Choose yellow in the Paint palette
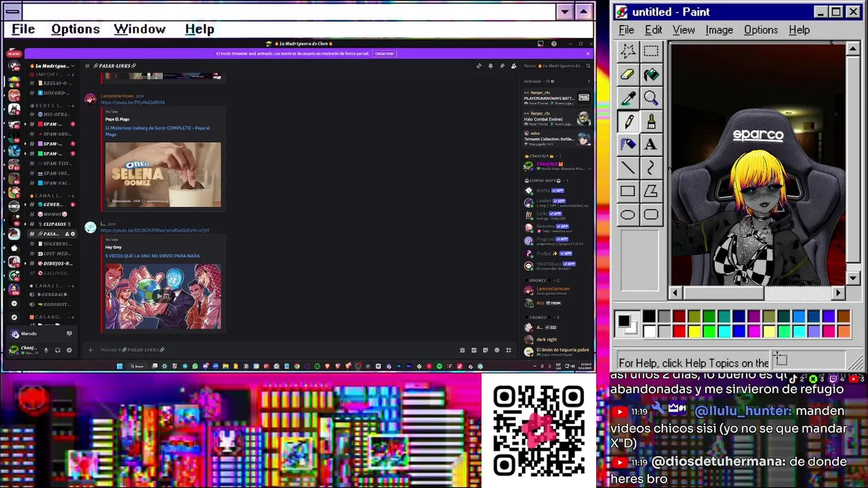 pos(694,331)
